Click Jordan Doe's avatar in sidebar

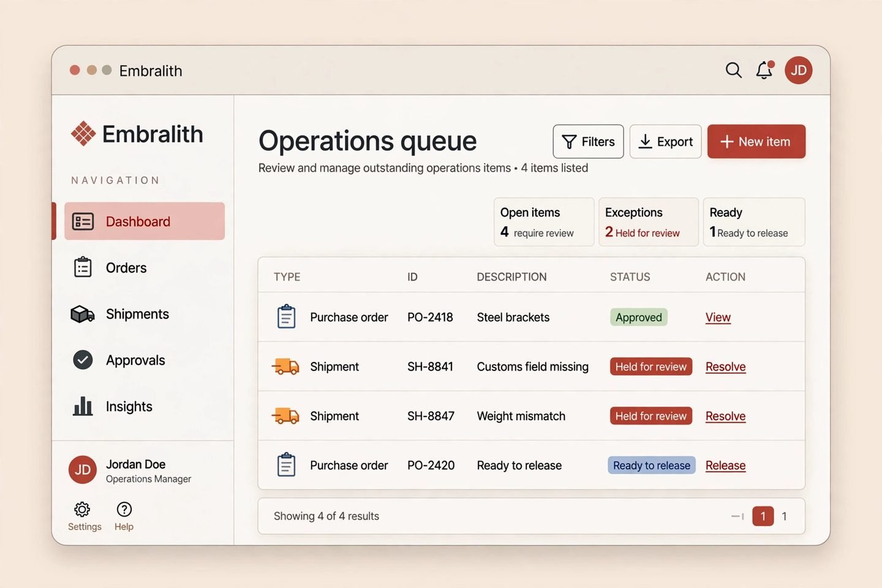83,470
